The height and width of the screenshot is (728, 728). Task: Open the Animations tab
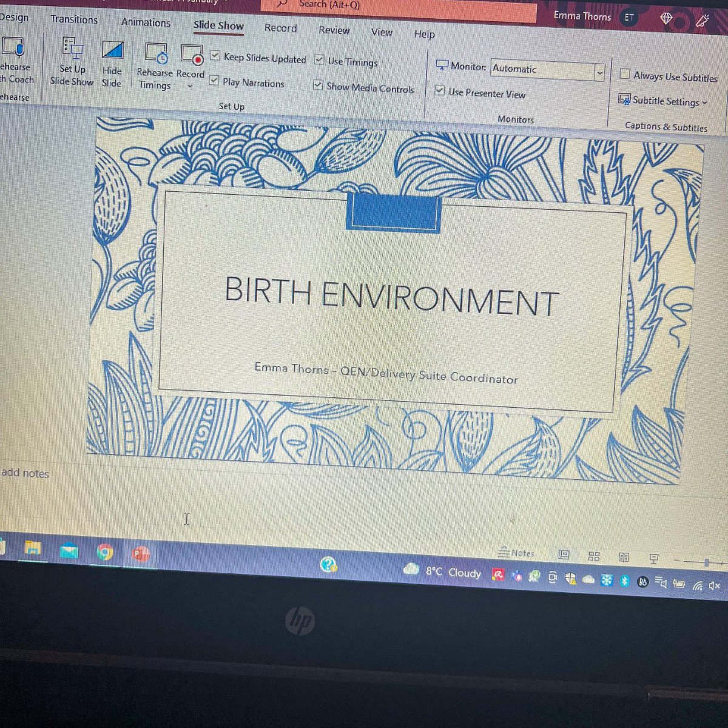[x=146, y=22]
